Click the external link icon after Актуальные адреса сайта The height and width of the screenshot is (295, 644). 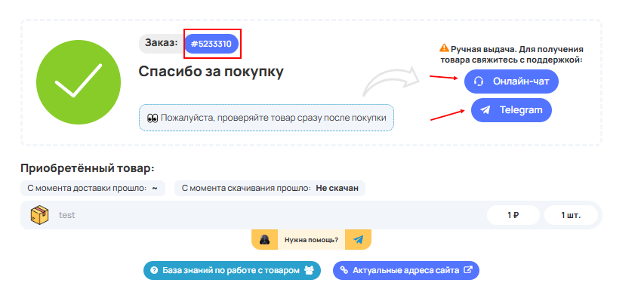[x=467, y=270]
